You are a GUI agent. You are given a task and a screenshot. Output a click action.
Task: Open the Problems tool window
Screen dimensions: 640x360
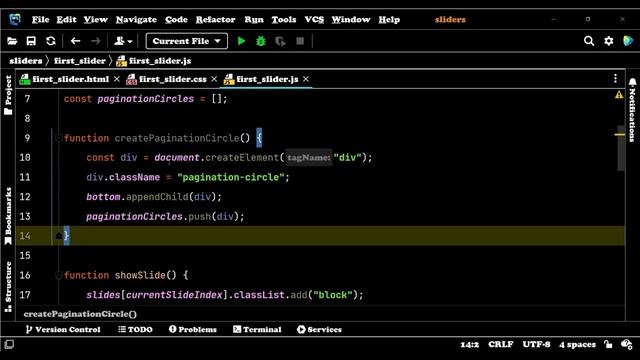click(193, 329)
